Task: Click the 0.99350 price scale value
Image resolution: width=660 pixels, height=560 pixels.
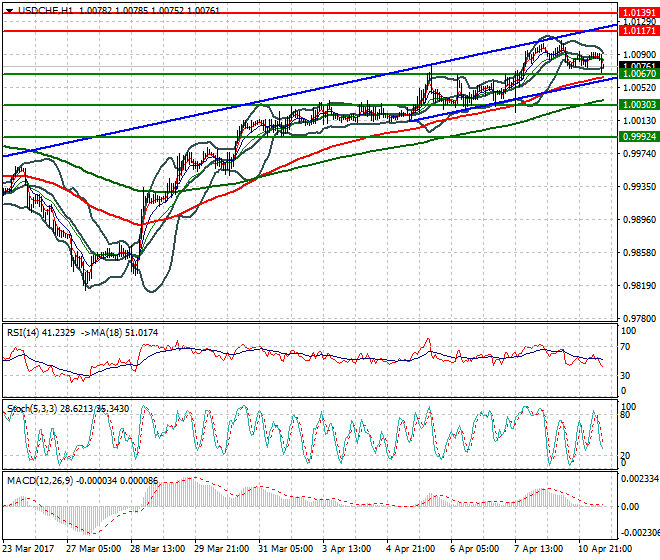Action: point(639,187)
